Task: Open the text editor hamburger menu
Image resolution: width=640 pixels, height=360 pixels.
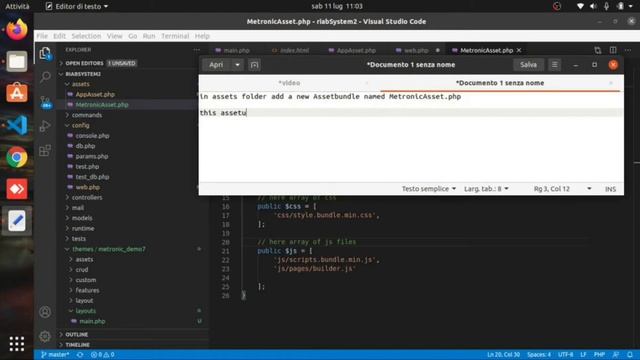Action: pos(554,64)
